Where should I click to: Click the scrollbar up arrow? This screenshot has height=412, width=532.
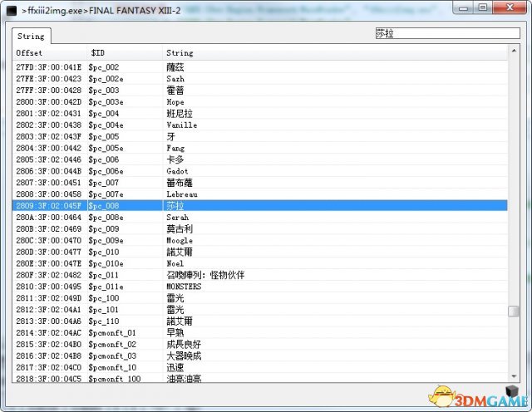(x=514, y=51)
